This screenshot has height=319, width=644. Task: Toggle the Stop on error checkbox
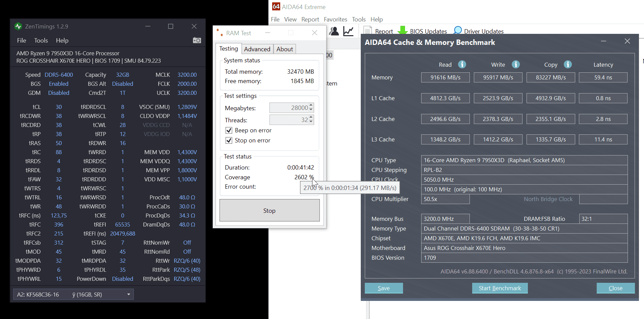point(229,140)
